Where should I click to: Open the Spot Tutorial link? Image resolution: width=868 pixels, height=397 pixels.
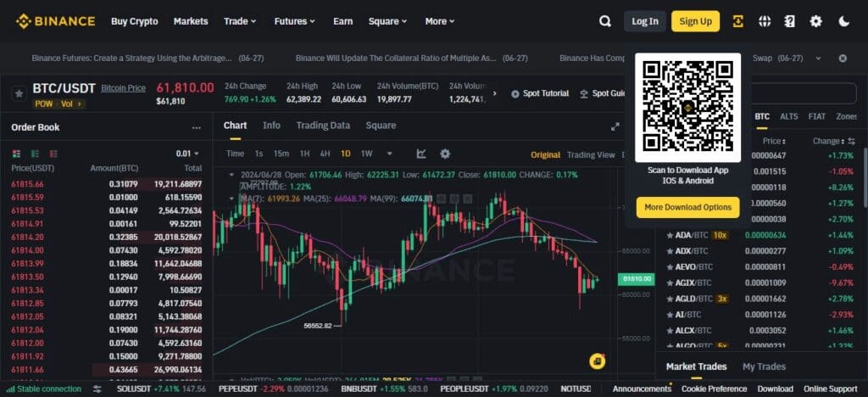click(x=545, y=93)
